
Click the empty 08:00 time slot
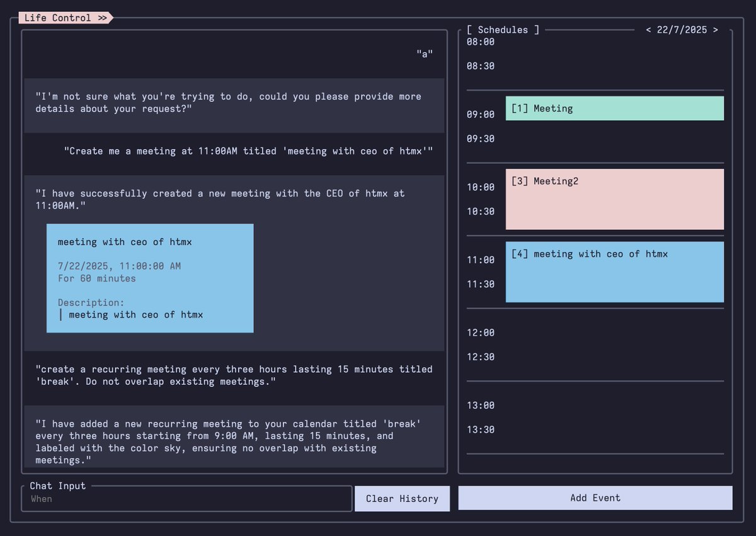point(614,42)
